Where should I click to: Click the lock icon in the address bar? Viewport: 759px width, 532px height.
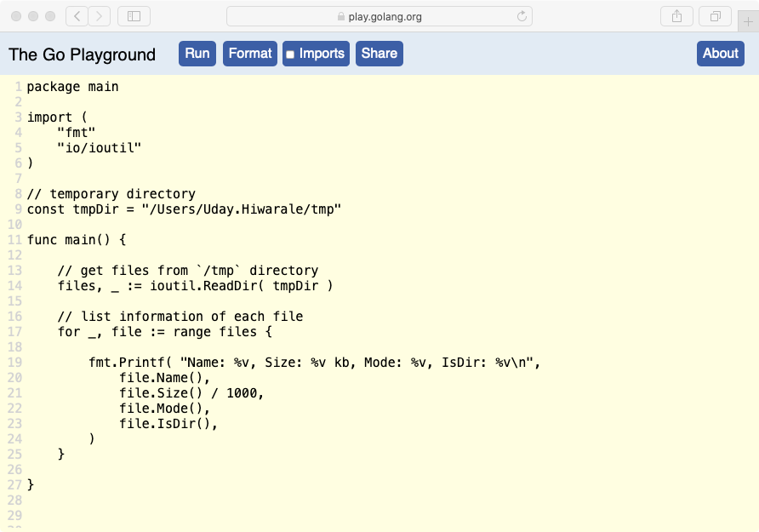click(x=340, y=16)
